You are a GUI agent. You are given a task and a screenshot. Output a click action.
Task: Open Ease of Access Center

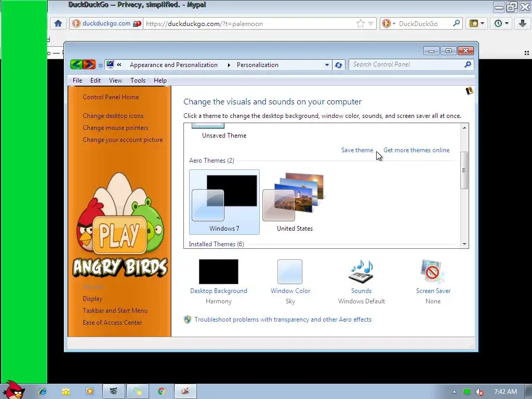click(x=112, y=322)
